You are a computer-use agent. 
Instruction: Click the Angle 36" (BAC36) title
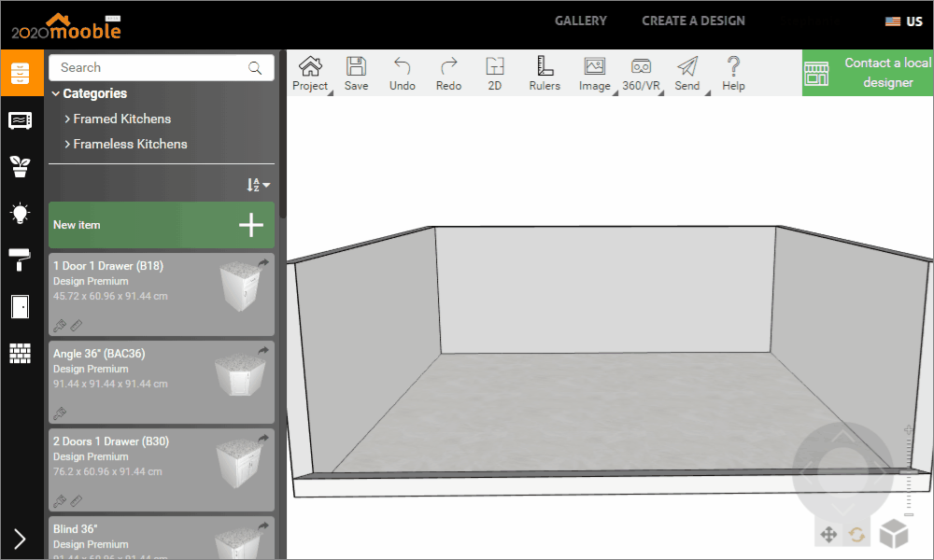coord(100,354)
